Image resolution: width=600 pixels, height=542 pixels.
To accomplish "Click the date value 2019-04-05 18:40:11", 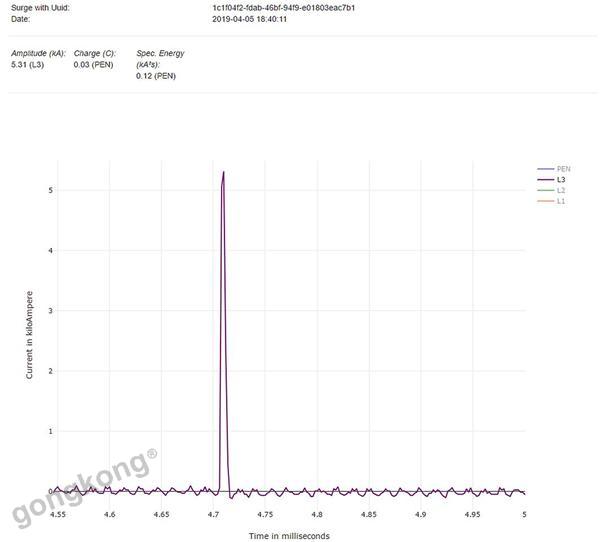I will tap(250, 18).
